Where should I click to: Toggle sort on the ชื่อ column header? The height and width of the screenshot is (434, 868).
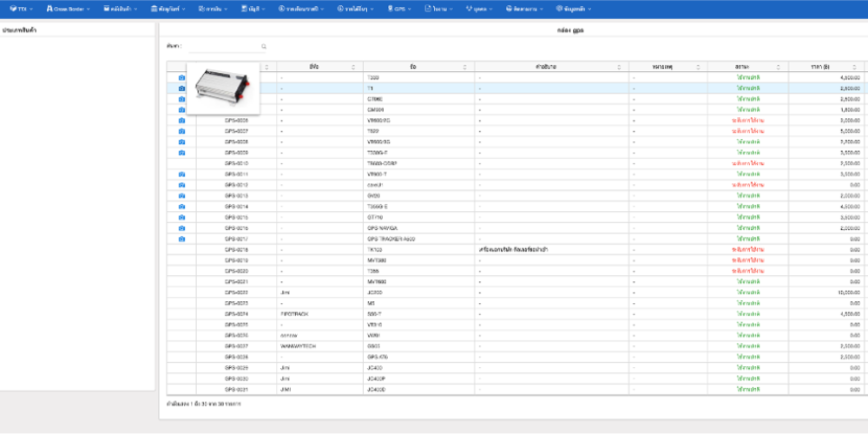(465, 67)
